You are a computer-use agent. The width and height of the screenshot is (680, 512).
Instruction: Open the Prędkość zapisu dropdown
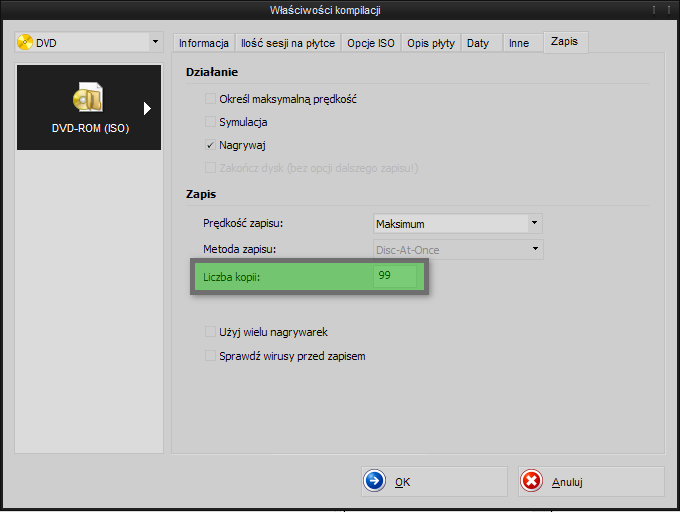458,224
